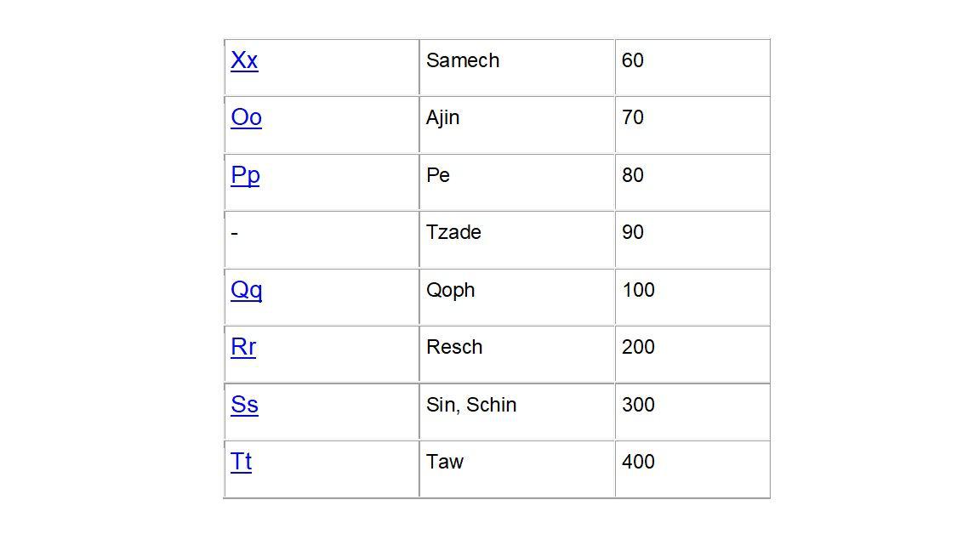Click the Qoph name cell
Viewport: 980px width, 551px height.
pyautogui.click(x=450, y=290)
